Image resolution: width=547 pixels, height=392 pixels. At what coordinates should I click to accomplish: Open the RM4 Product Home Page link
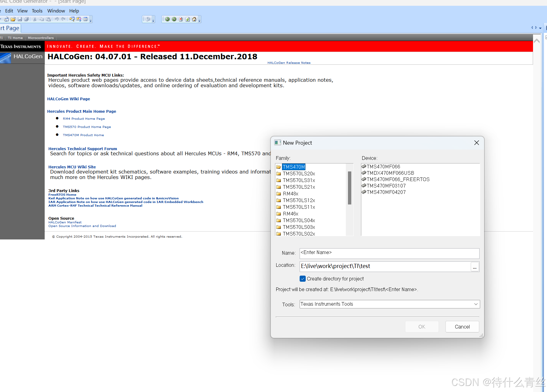[x=84, y=119]
